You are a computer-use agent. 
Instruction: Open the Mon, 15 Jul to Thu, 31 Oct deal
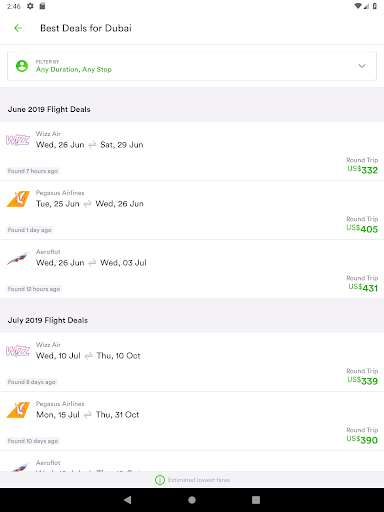pyautogui.click(x=192, y=421)
